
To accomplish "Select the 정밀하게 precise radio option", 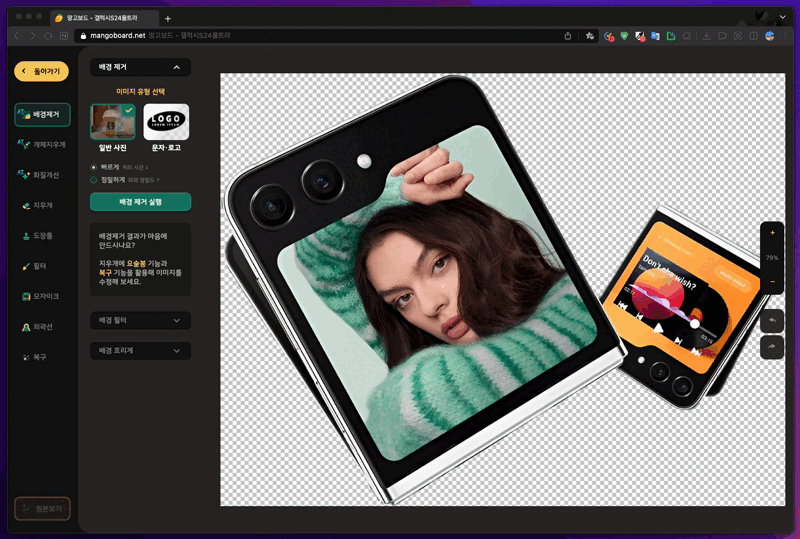I will coord(93,180).
